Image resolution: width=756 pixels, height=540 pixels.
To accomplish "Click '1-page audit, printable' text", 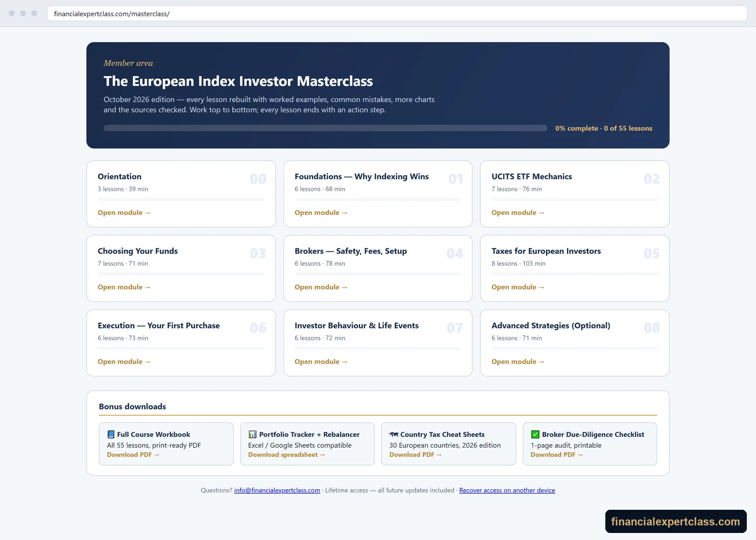I will (x=566, y=446).
